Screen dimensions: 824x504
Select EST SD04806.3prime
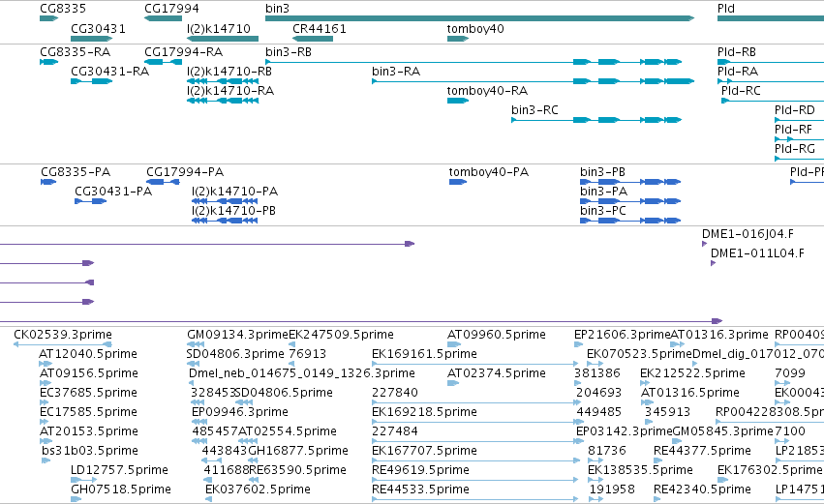(x=235, y=354)
